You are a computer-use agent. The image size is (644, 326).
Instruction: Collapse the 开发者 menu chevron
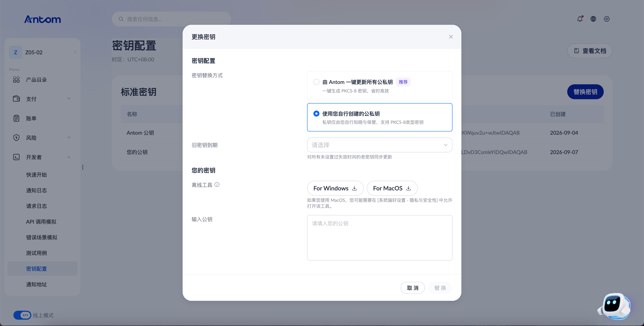[69, 157]
